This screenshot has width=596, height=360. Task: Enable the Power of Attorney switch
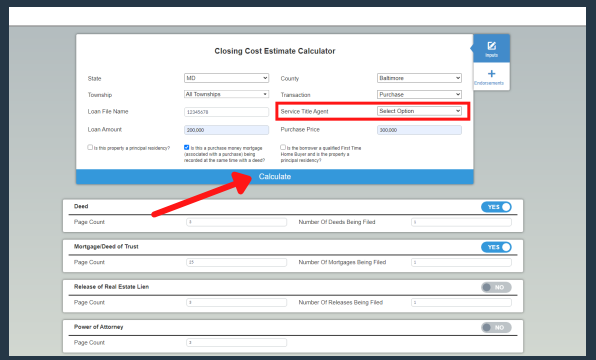tap(496, 328)
